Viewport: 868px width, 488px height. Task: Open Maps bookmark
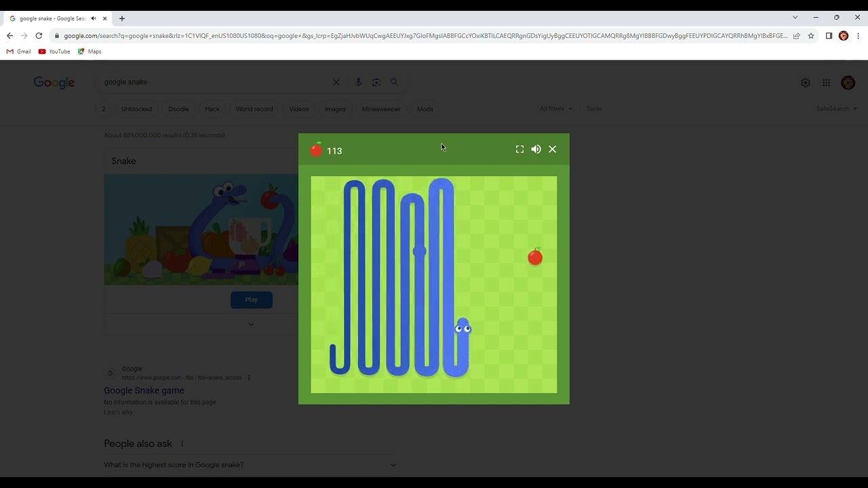(x=90, y=52)
